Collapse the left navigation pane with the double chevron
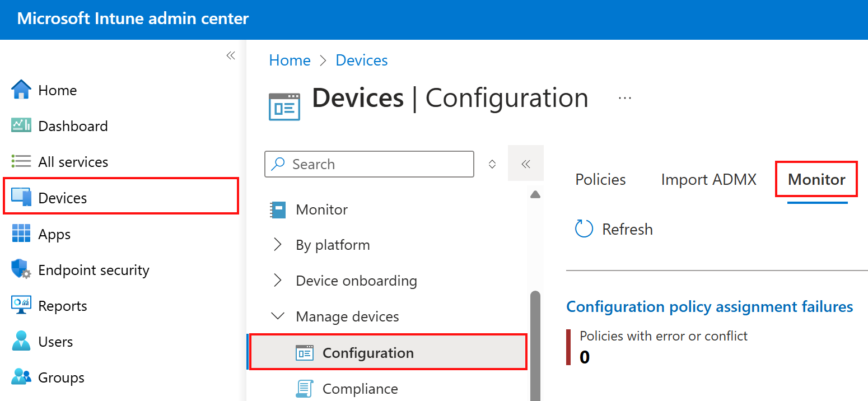The height and width of the screenshot is (401, 868). tap(231, 55)
